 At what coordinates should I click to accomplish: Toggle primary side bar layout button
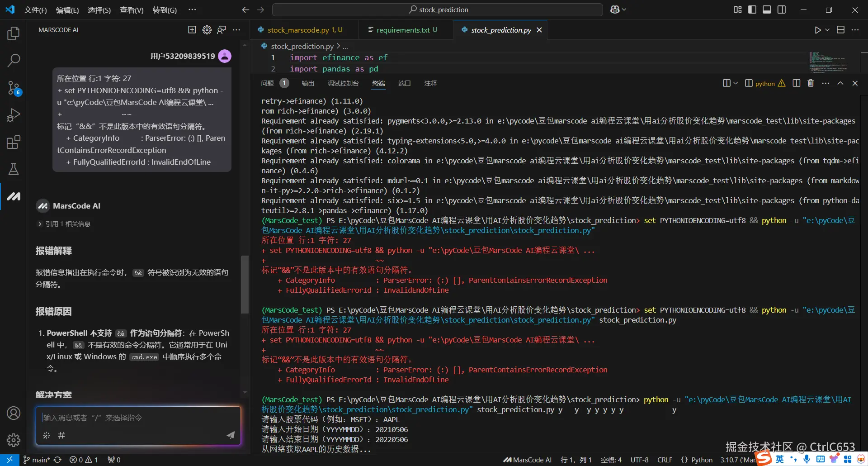(752, 10)
